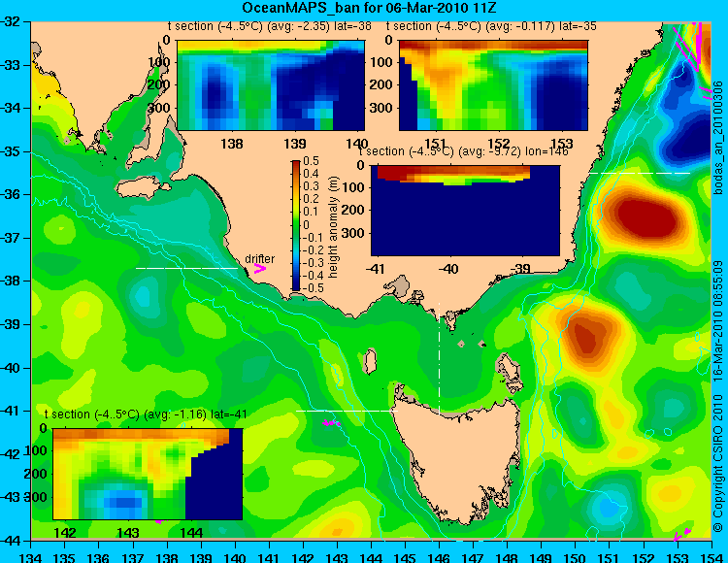Open the lat=-41 temperature section inset plot
The image size is (728, 563).
[148, 474]
